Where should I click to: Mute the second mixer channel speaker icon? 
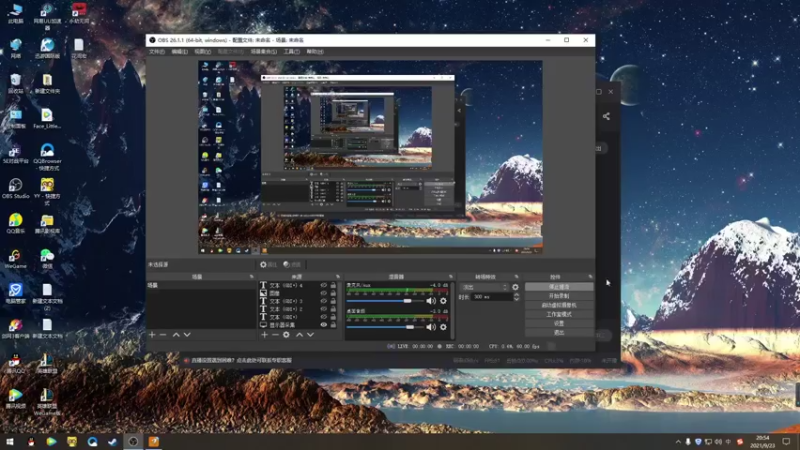click(431, 327)
